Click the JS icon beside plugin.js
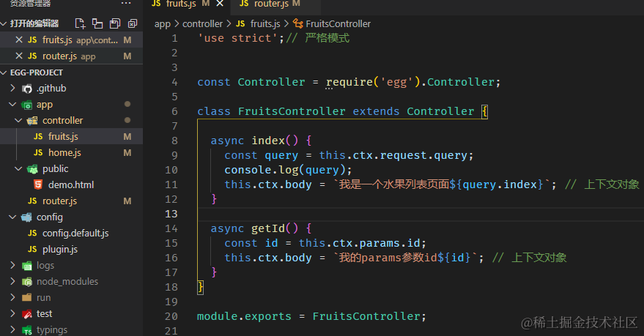 [32, 250]
